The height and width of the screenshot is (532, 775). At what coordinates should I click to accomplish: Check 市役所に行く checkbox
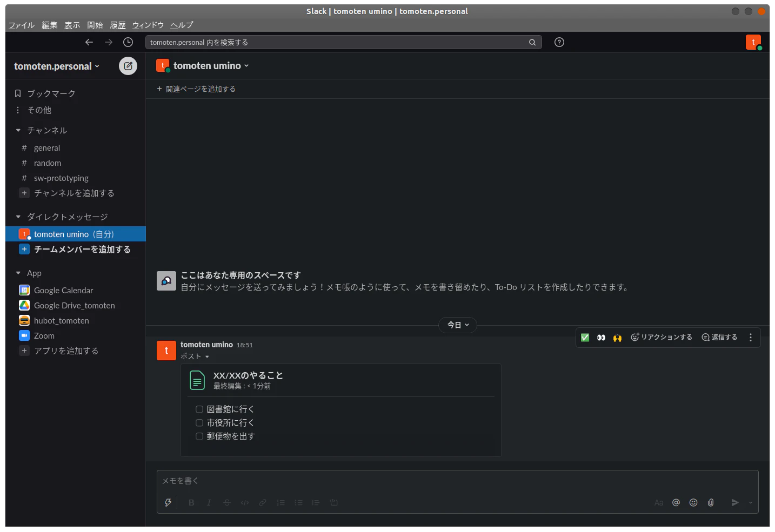[x=199, y=423]
